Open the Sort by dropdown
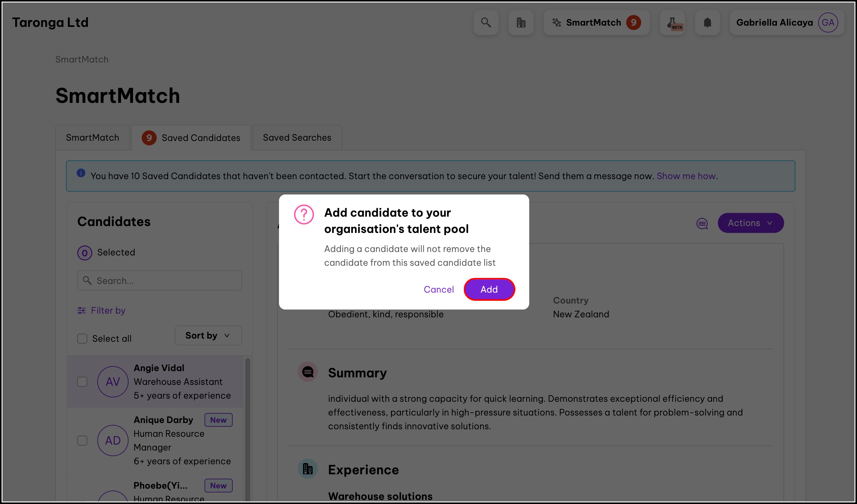 (x=208, y=336)
